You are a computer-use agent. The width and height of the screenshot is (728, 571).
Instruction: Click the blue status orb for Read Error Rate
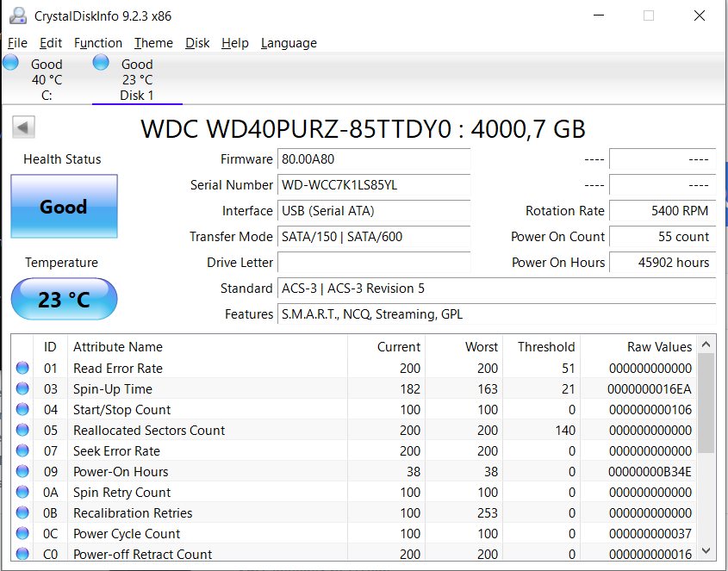point(22,369)
